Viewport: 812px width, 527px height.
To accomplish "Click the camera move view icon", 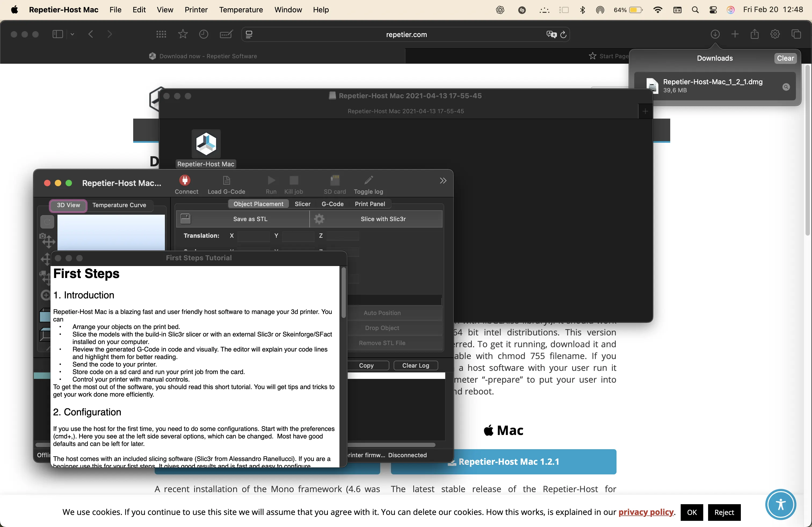I will tap(47, 240).
